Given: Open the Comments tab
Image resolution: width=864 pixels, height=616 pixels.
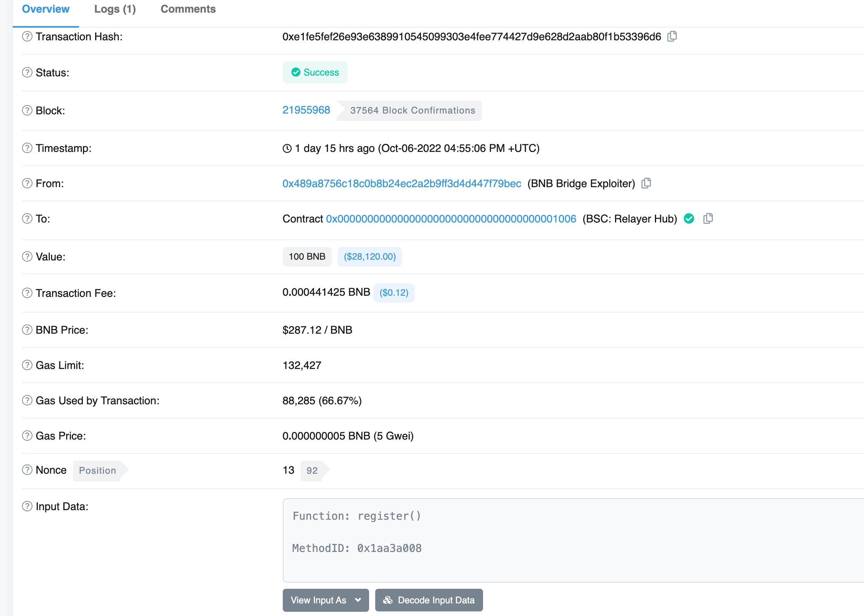Looking at the screenshot, I should coord(188,9).
